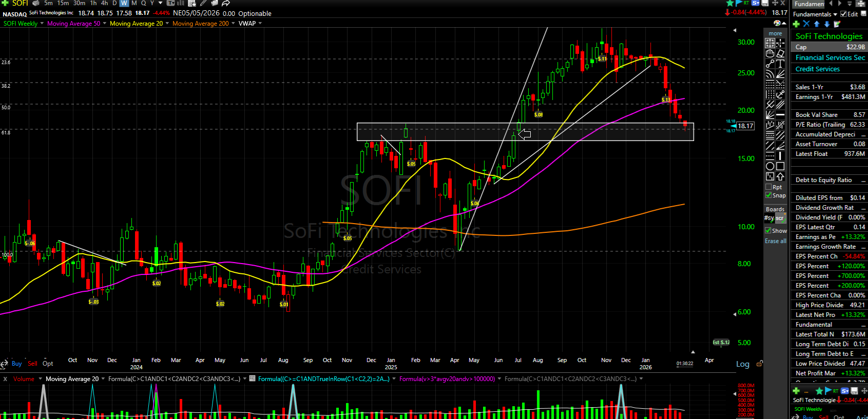Select the trend line segment tool

tap(770, 64)
